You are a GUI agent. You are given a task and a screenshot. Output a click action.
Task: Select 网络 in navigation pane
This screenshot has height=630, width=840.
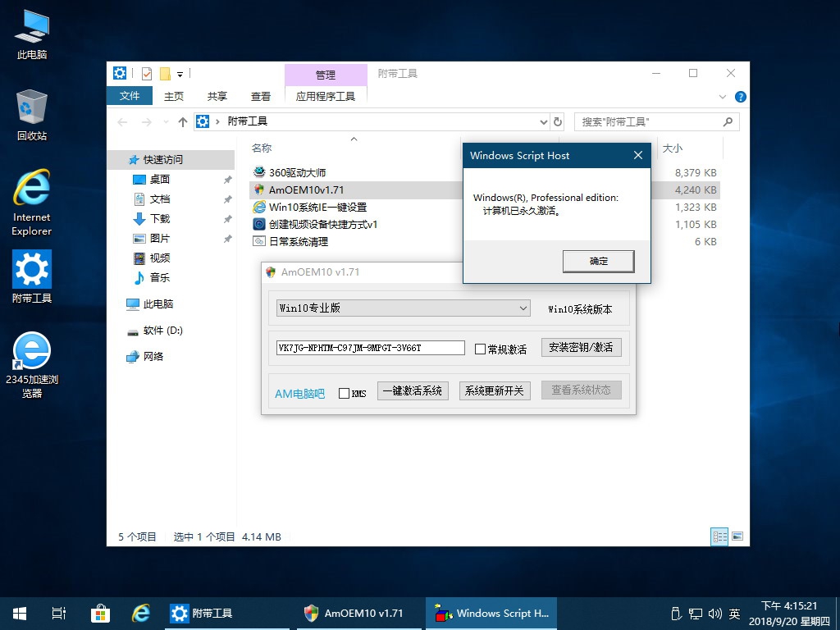point(153,356)
